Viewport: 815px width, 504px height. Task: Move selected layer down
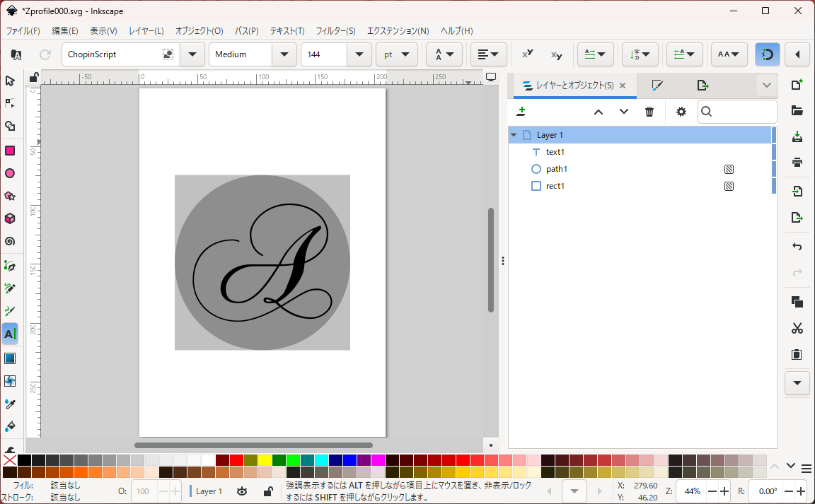[x=624, y=112]
